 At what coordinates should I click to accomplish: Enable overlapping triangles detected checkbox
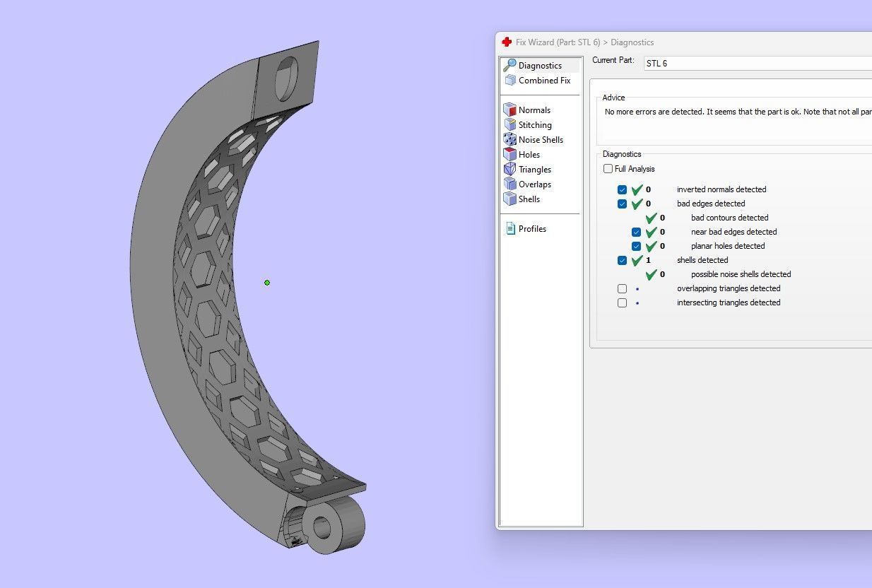(622, 288)
